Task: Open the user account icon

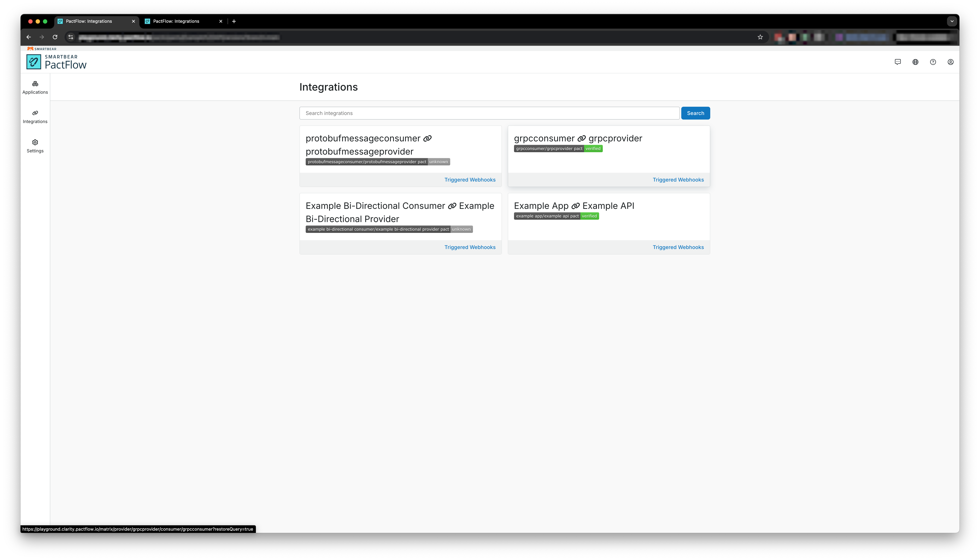Action: (950, 62)
